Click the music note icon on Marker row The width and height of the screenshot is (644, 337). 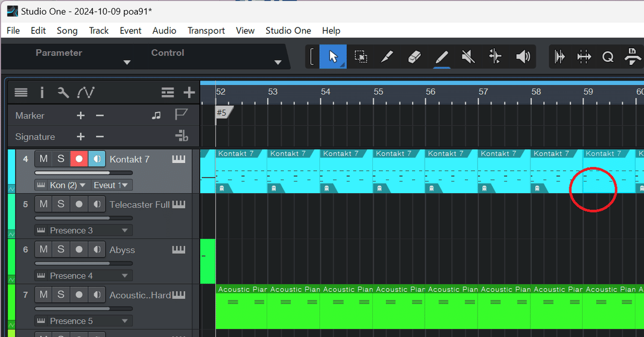[156, 115]
